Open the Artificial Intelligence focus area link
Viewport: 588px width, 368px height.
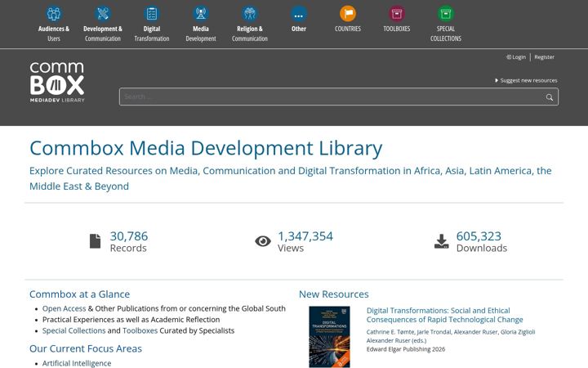77,363
